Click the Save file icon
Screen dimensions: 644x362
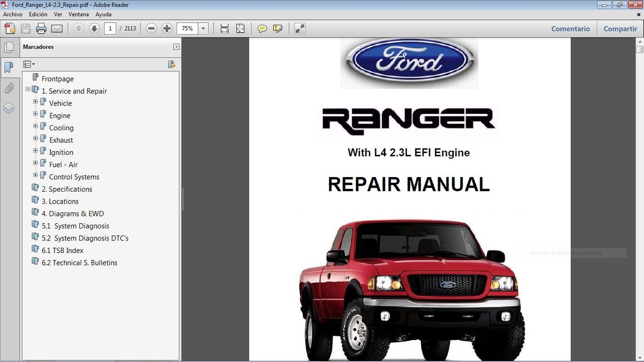point(25,29)
